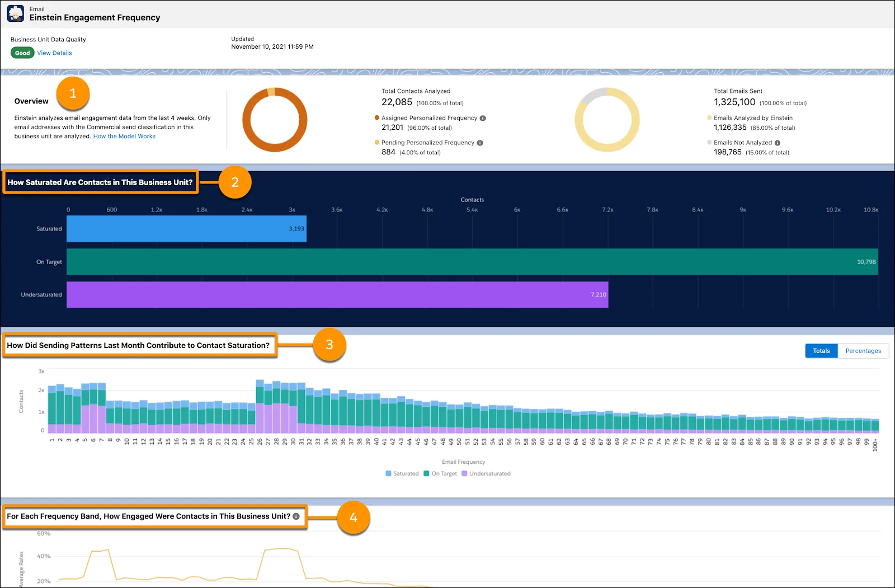This screenshot has width=895, height=588.
Task: Switch chart to Totals view
Action: point(821,351)
